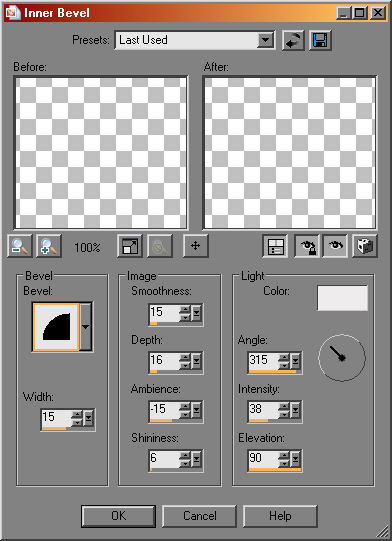Viewport: 392px width, 541px height.
Task: Open the Shininess slider popup arrow
Action: (x=196, y=459)
